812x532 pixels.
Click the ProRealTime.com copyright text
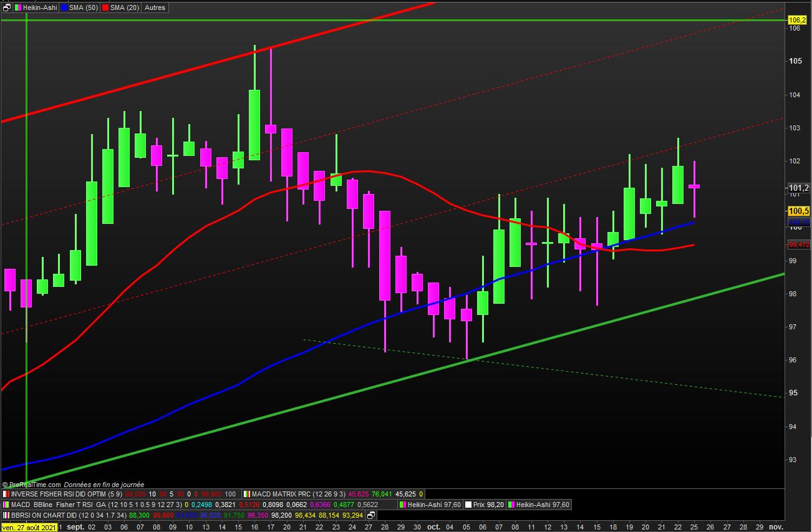click(x=31, y=485)
